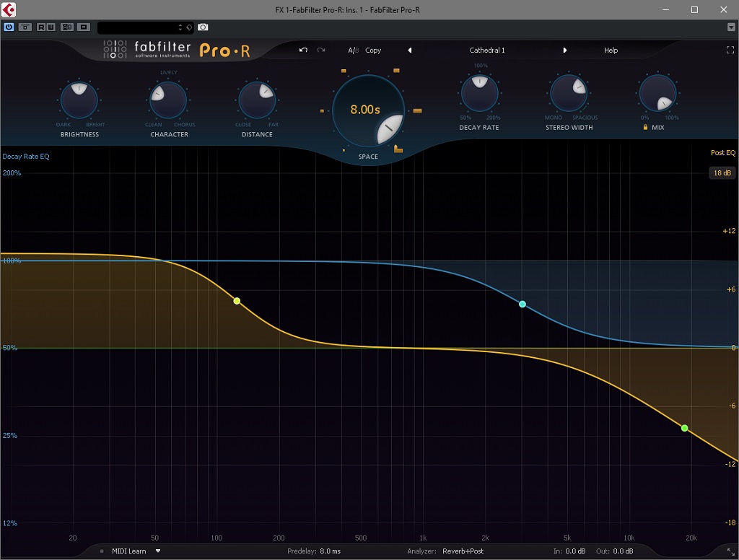The width and height of the screenshot is (739, 560).
Task: Click the host button left of the R button
Action: point(25,27)
